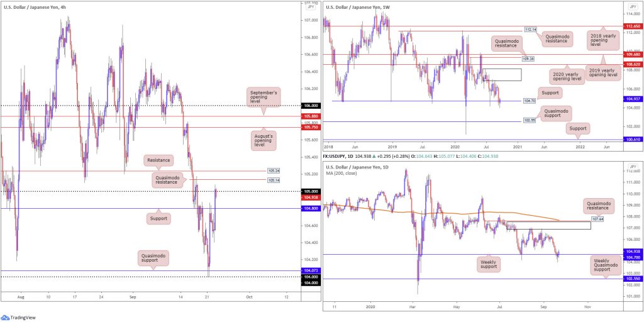Click the red 104.938 current price on 4h axis

click(311, 197)
